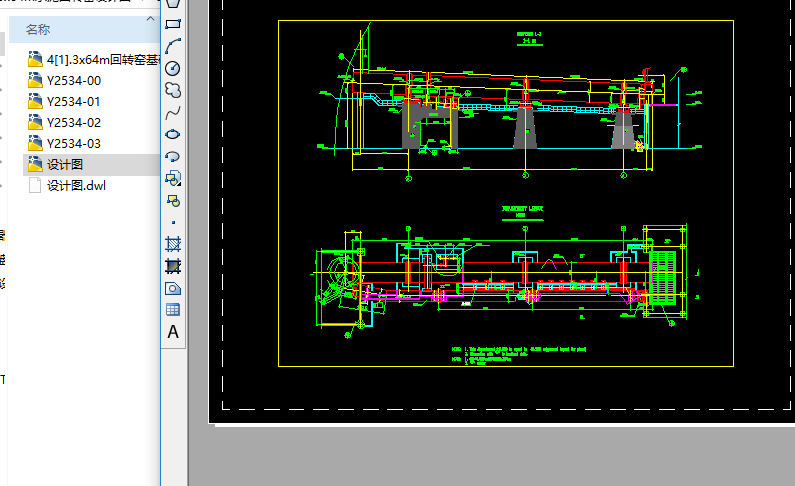Click the plan view title text
Viewport: 795px width, 486px height.
point(522,212)
